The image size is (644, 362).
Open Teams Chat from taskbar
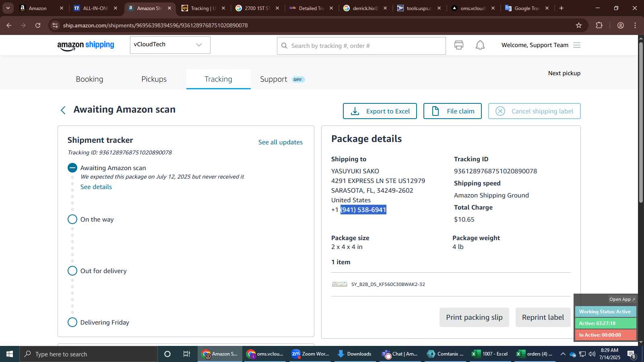coord(400,354)
